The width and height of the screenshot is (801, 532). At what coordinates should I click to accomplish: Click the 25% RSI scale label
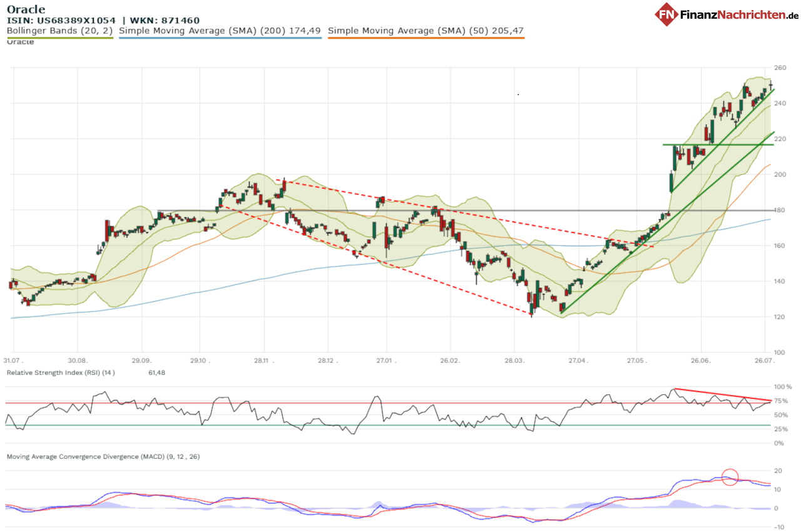[781, 429]
